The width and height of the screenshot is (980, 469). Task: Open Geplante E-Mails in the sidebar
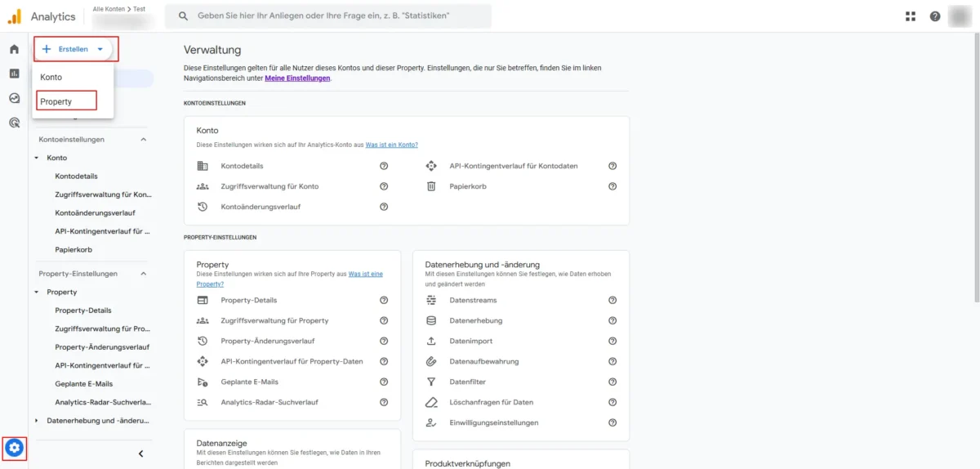83,384
